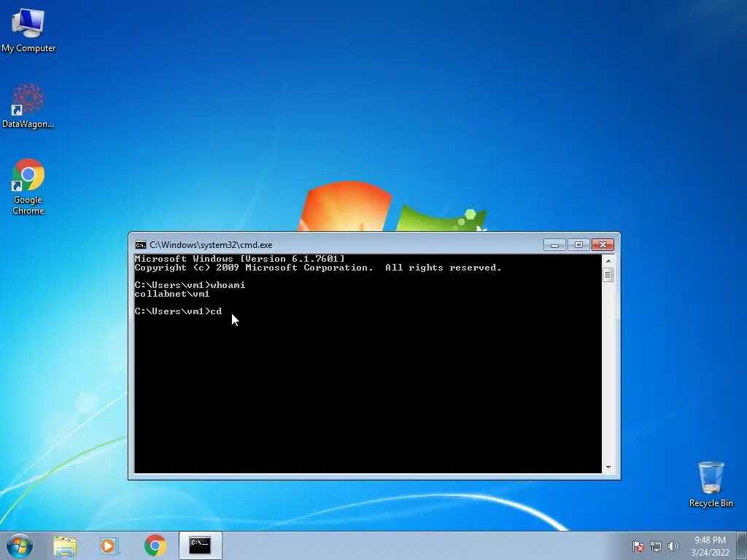The width and height of the screenshot is (747, 560).
Task: Open Action Center flag tray icon
Action: [x=638, y=546]
